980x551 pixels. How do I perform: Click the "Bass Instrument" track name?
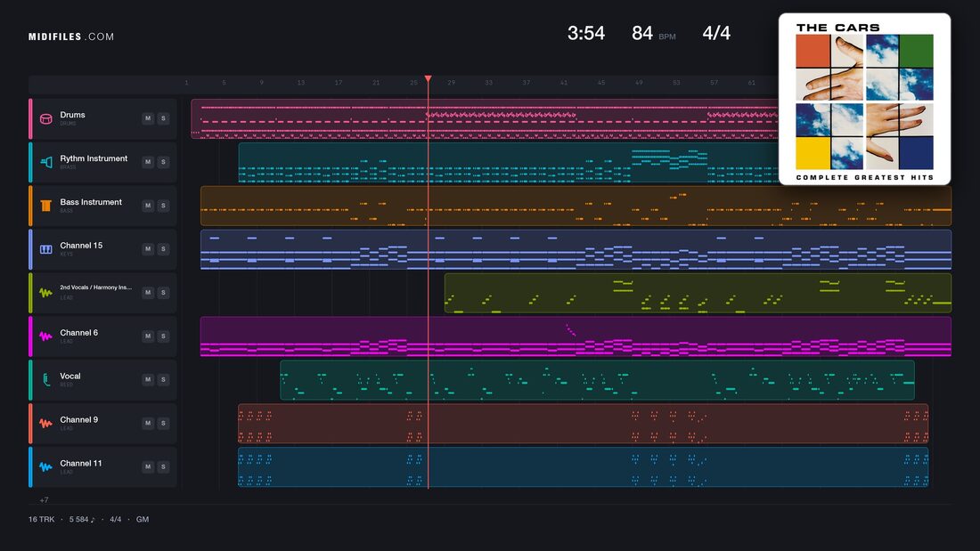(91, 202)
